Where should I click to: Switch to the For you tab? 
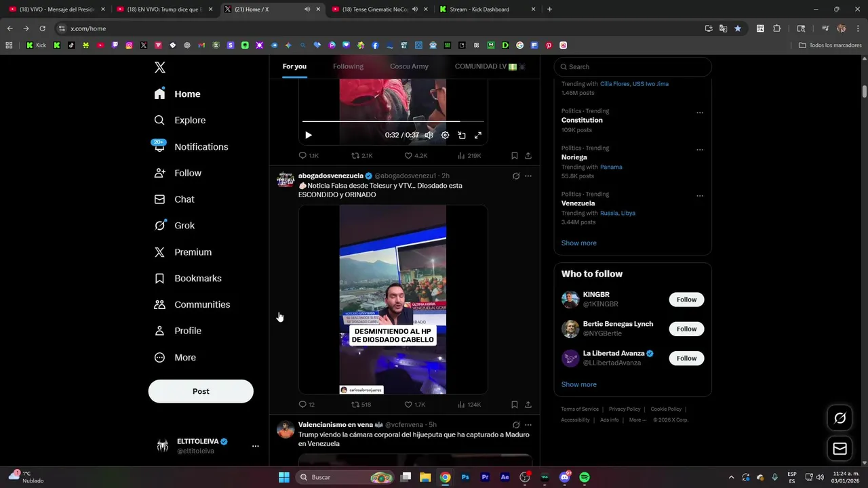294,66
